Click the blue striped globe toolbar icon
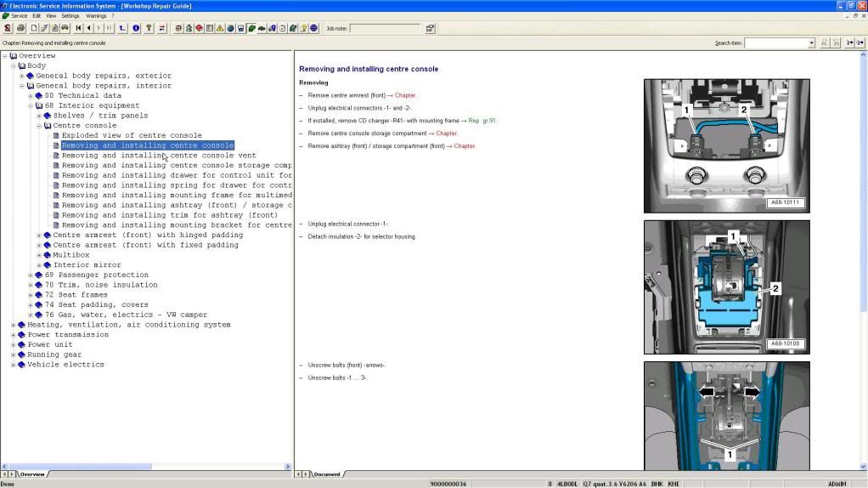868x488 pixels. coord(314,28)
